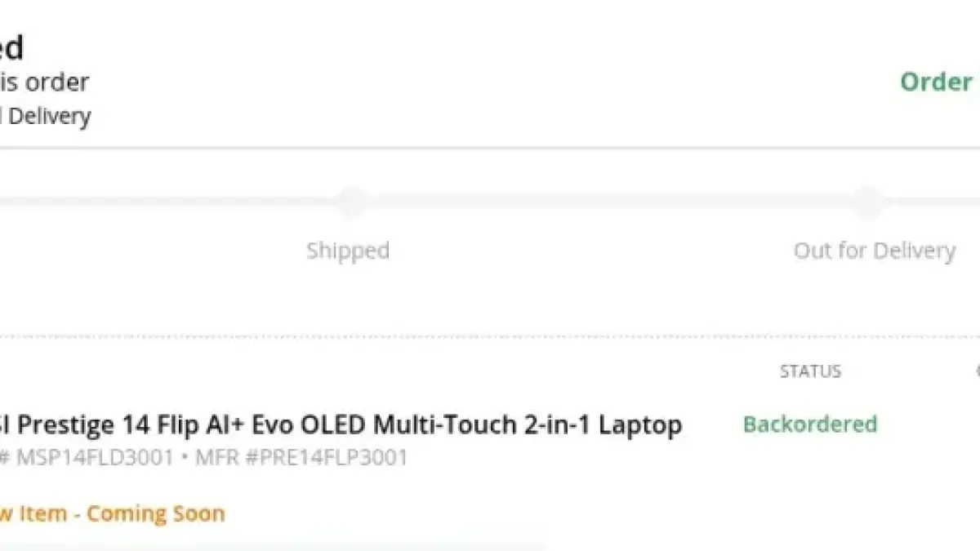Screen dimensions: 980x551
Task: Select the 'Out for Delivery' stage label
Action: tap(874, 250)
